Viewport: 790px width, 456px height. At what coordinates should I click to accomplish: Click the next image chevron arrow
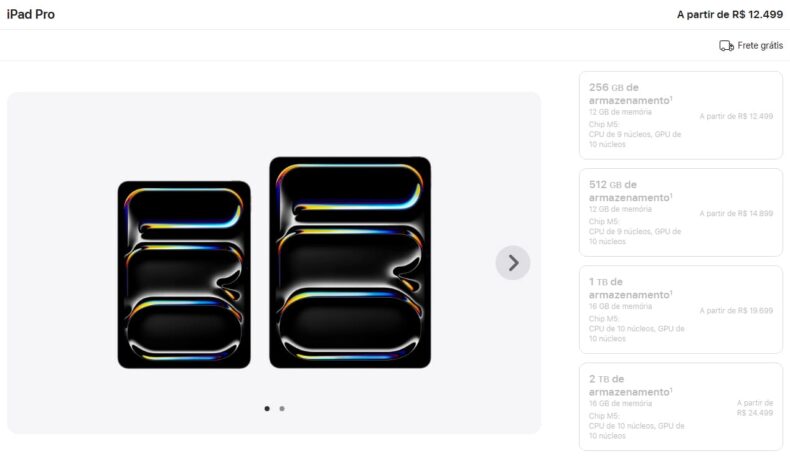pos(513,263)
